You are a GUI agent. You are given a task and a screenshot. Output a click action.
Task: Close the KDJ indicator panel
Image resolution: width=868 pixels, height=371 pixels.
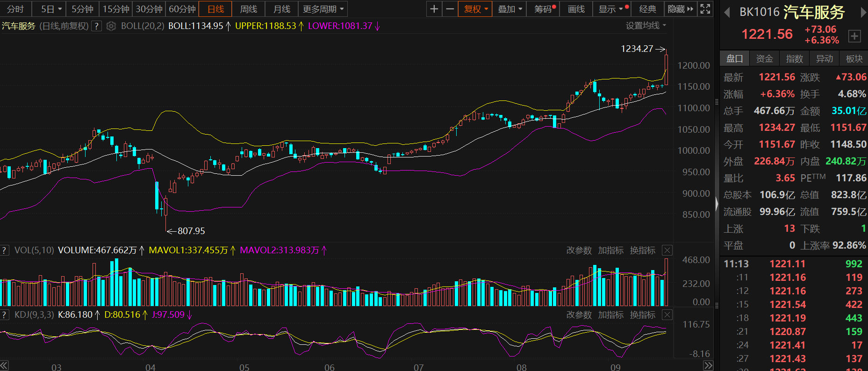pyautogui.click(x=667, y=315)
